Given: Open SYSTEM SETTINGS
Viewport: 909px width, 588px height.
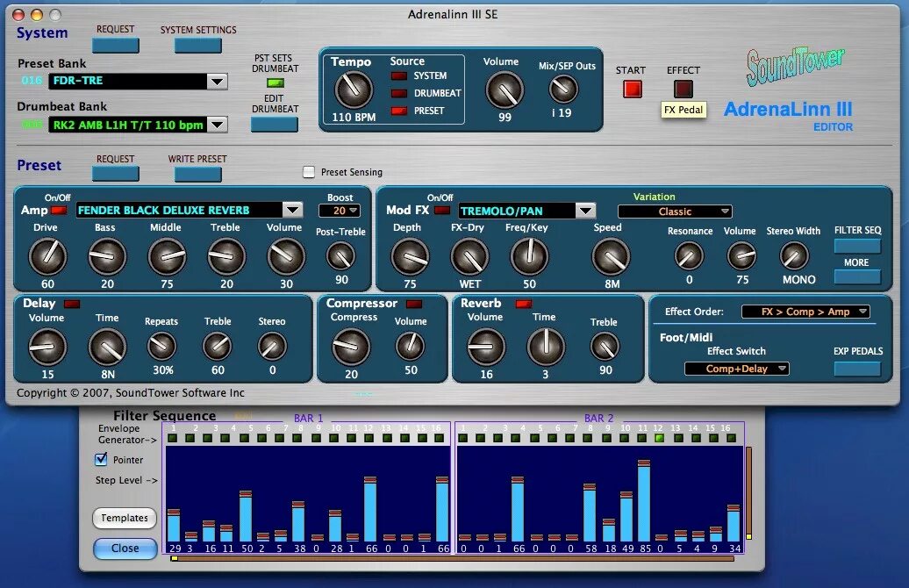Looking at the screenshot, I should 198,46.
